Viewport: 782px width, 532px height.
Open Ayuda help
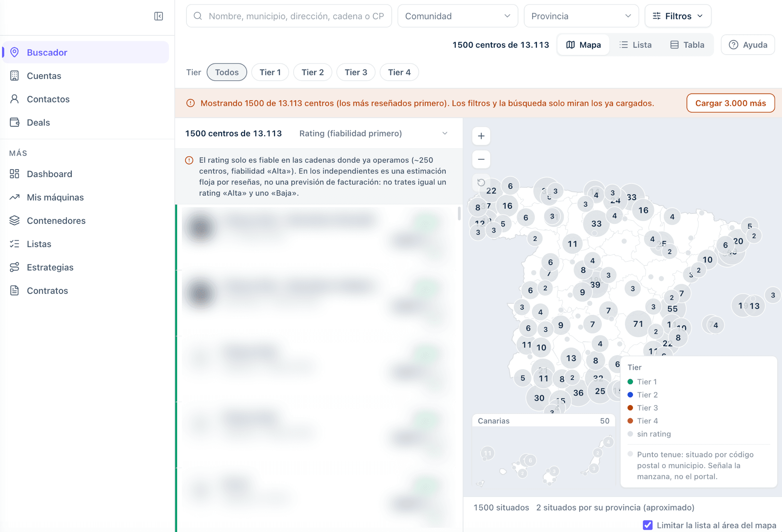point(748,45)
